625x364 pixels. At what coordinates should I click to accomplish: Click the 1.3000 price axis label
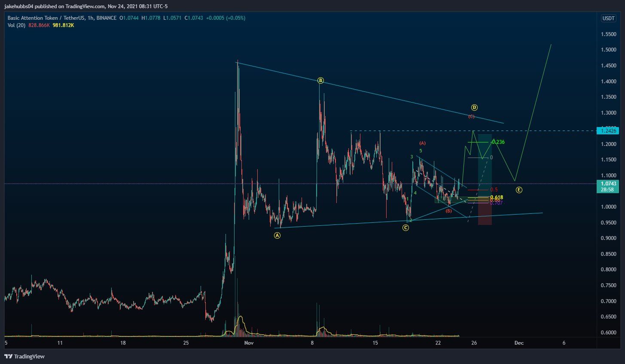608,113
